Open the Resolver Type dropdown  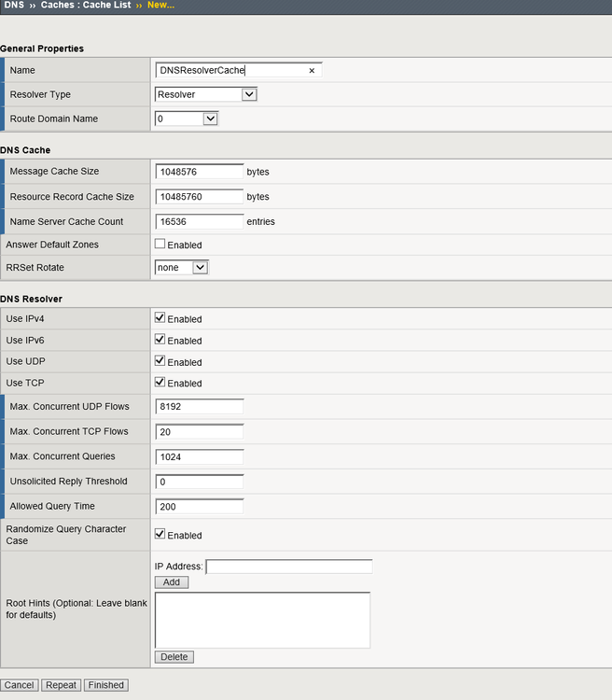pyautogui.click(x=206, y=94)
